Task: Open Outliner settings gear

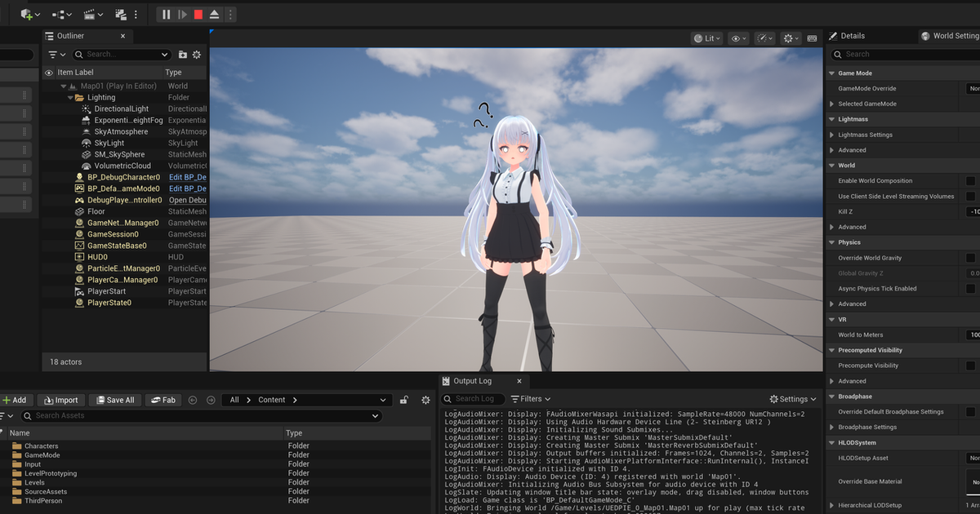Action: pos(197,55)
